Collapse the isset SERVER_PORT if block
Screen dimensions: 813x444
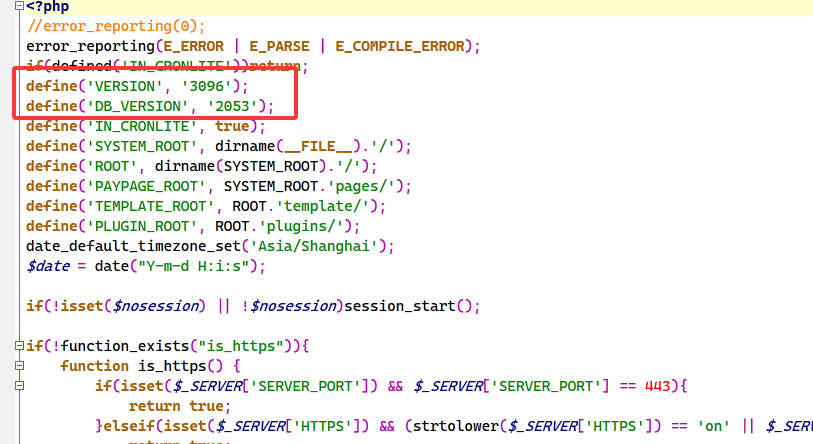coord(19,386)
